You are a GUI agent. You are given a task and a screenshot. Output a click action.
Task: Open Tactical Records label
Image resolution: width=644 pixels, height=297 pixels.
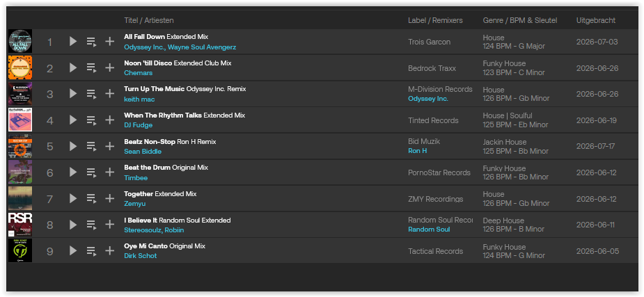(x=435, y=251)
